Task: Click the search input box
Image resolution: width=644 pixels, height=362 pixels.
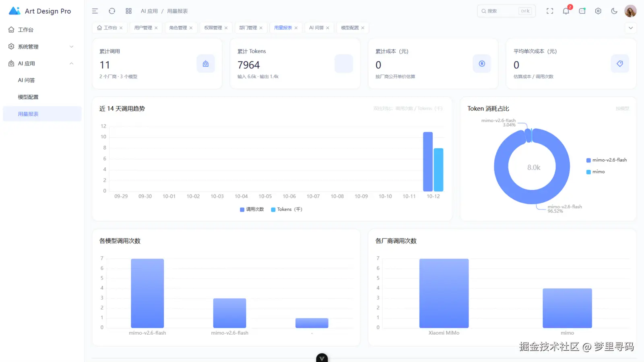Action: [x=506, y=11]
